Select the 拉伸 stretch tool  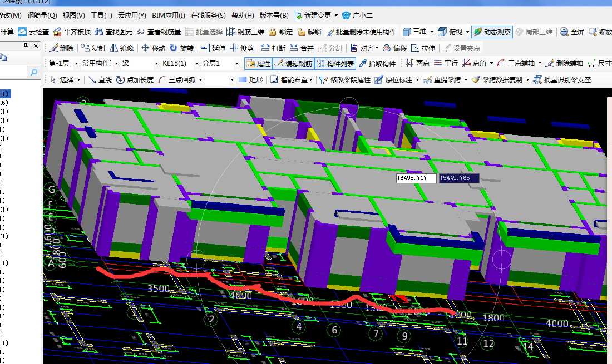[423, 48]
